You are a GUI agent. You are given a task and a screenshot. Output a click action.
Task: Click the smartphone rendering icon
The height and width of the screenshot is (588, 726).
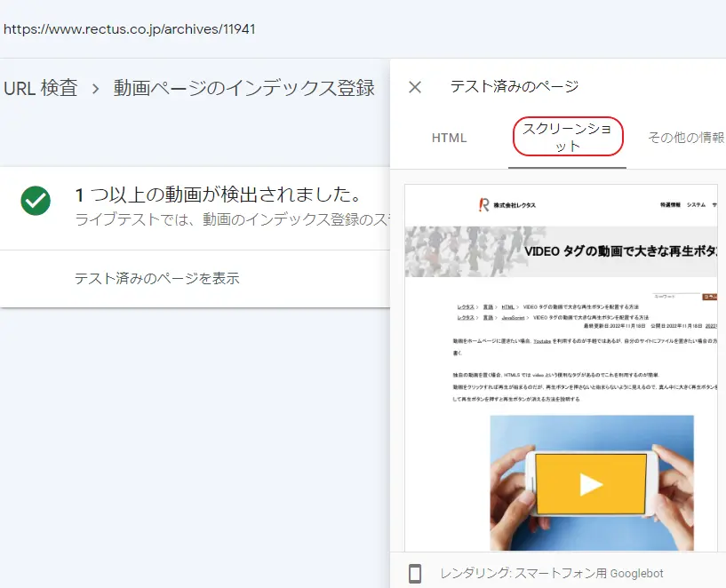pos(415,574)
